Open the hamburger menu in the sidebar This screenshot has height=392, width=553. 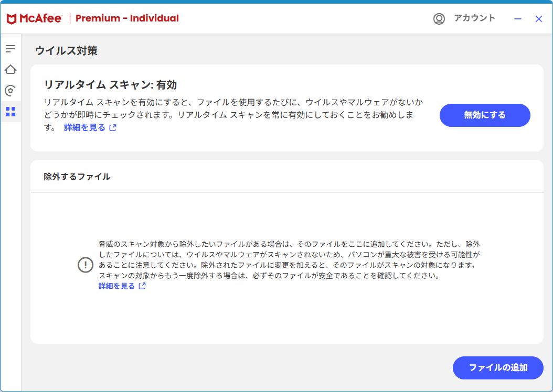(x=10, y=49)
